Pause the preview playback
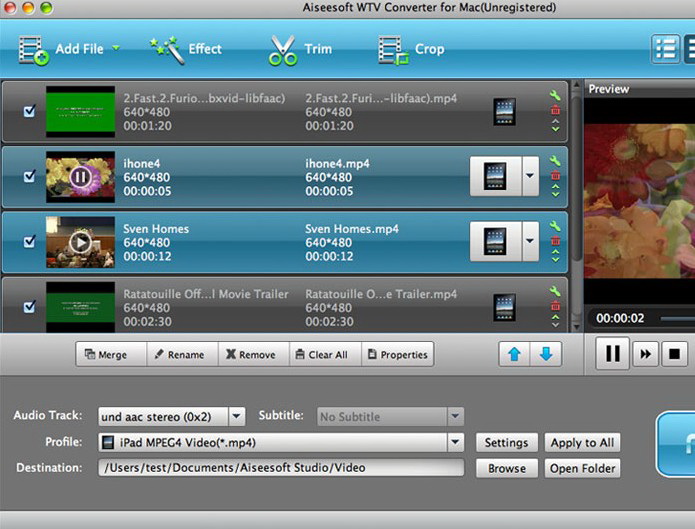The width and height of the screenshot is (695, 529). coord(613,353)
